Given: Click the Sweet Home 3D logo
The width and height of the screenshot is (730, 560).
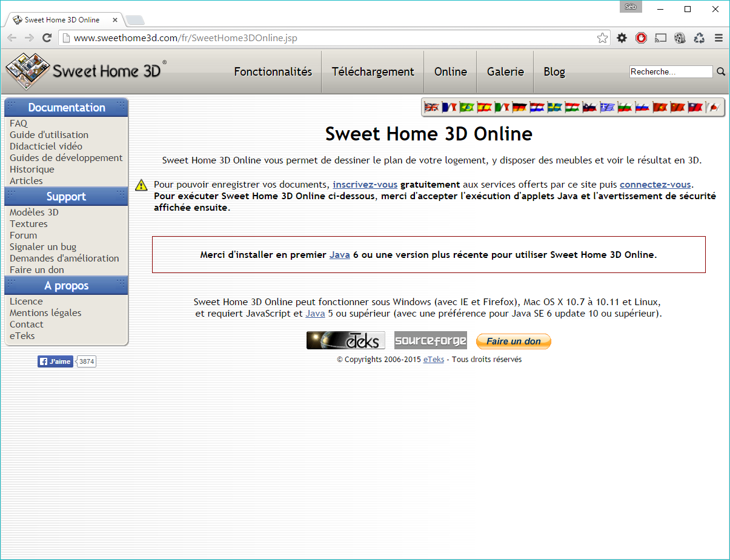Looking at the screenshot, I should 86,71.
